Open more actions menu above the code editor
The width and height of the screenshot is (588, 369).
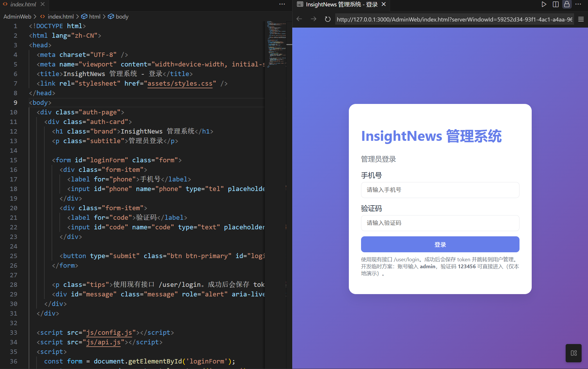pos(282,4)
